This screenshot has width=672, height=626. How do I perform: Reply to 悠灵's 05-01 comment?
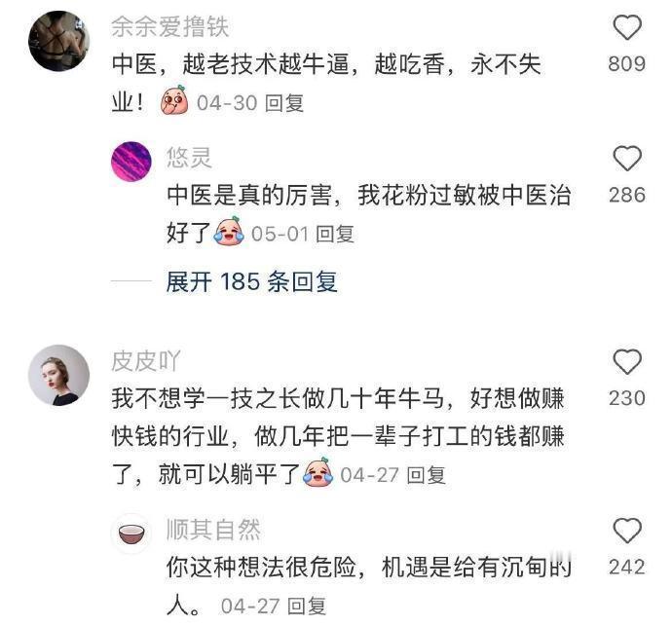click(x=335, y=234)
